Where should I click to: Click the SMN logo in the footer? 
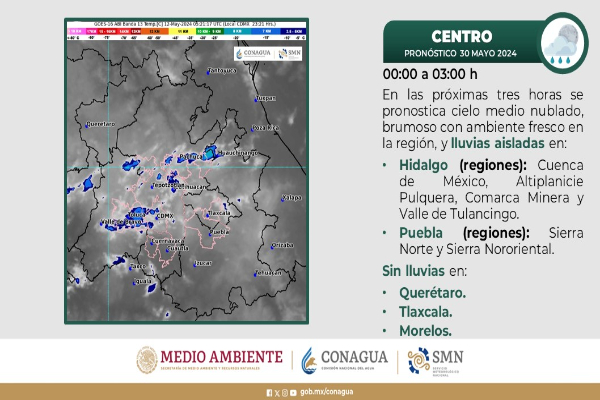pos(436,360)
